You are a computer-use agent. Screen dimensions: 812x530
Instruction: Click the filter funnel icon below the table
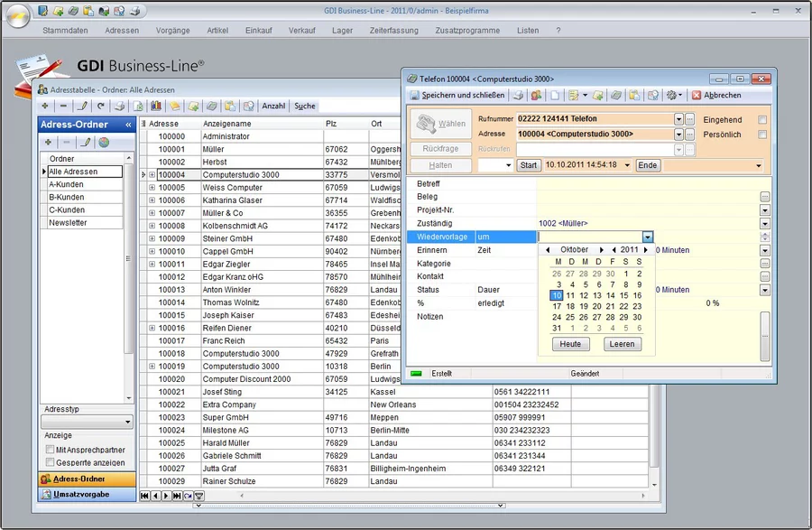(198, 496)
